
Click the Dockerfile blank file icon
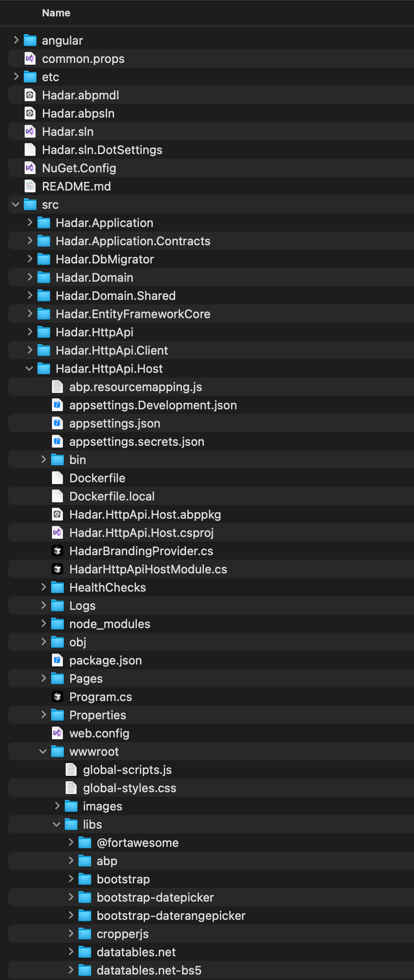click(57, 478)
